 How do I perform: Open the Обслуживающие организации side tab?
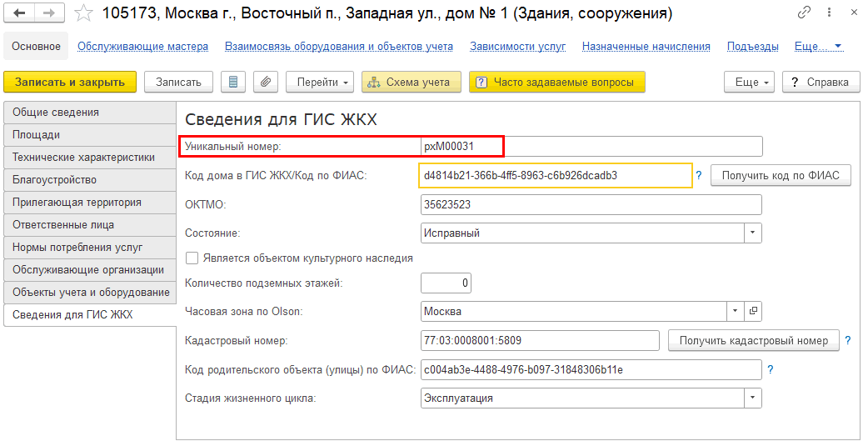pos(88,270)
